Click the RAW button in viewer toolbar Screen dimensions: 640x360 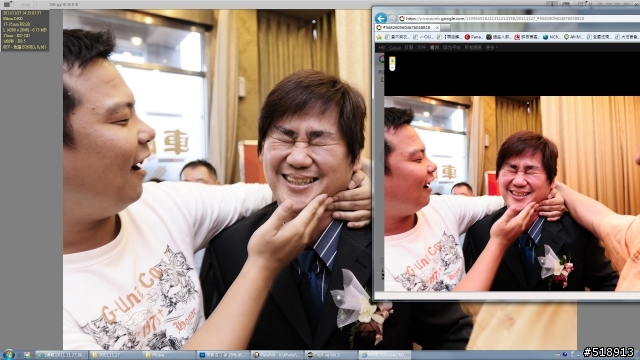[x=26, y=4]
